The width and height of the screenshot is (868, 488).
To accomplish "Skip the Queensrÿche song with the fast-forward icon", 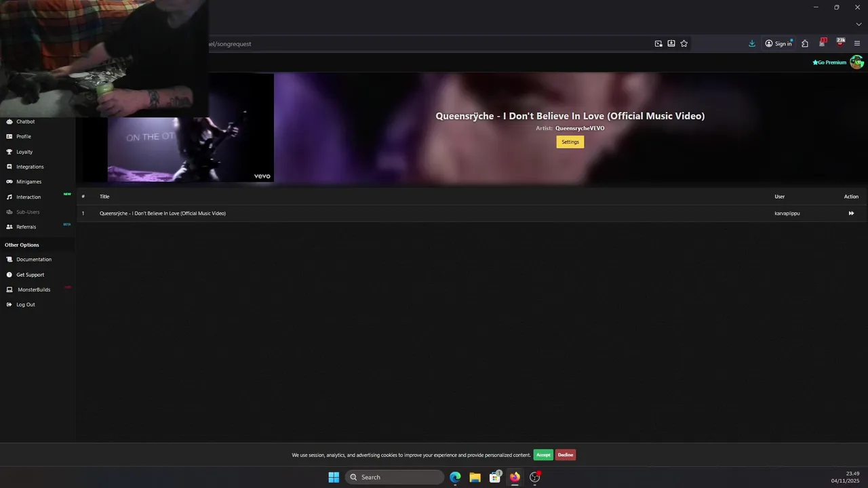I will (851, 213).
